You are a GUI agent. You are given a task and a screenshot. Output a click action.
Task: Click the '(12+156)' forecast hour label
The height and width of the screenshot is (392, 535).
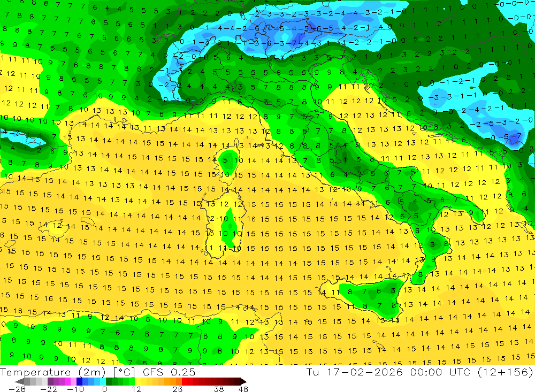[x=506, y=372]
